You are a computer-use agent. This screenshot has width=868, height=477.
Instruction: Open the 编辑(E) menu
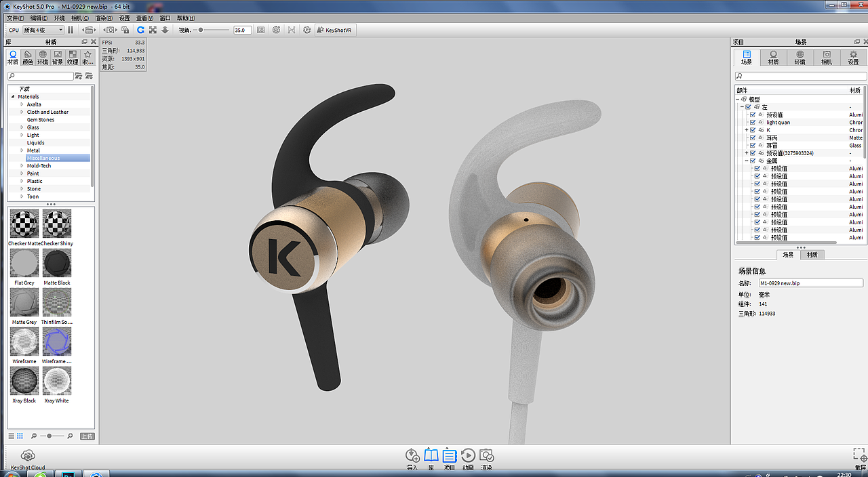(x=39, y=18)
